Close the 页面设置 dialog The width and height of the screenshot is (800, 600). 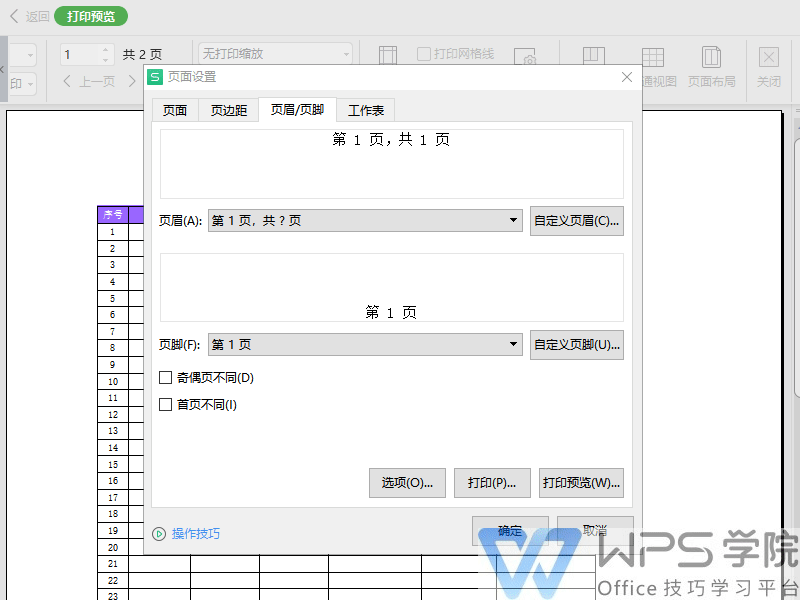point(627,77)
